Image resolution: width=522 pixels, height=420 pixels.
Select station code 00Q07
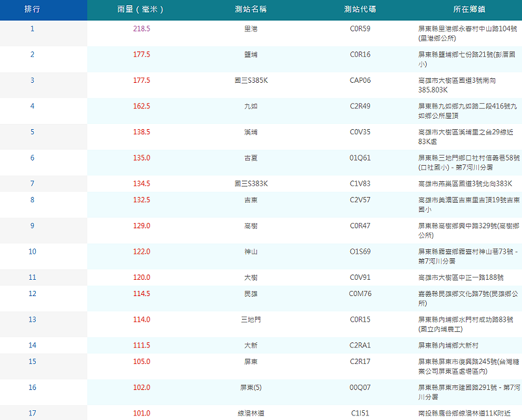pyautogui.click(x=360, y=388)
